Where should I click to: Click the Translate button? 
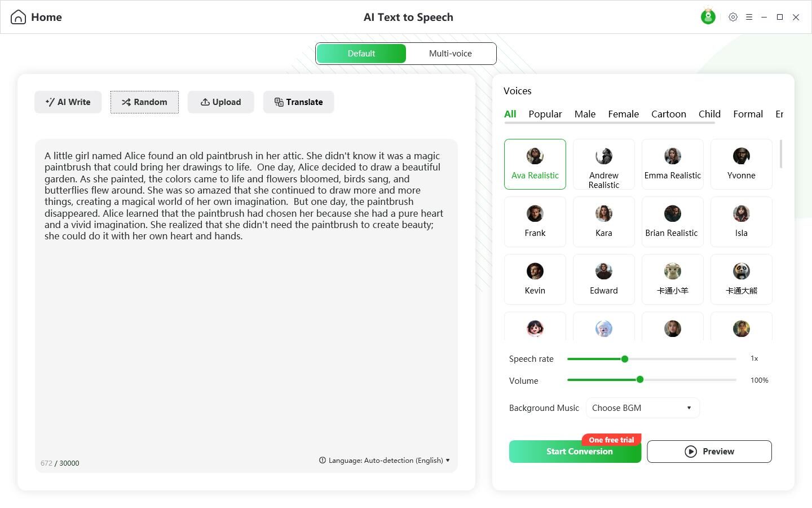click(299, 102)
